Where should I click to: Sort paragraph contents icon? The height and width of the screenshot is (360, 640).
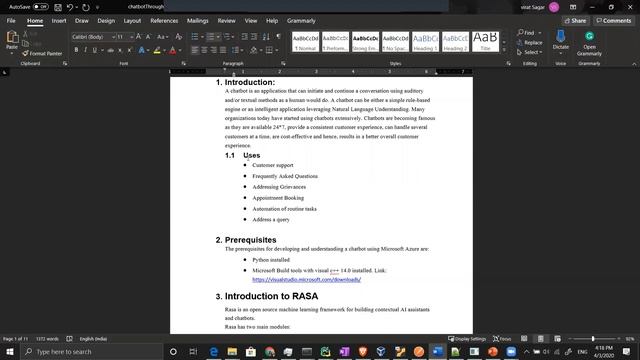266,37
